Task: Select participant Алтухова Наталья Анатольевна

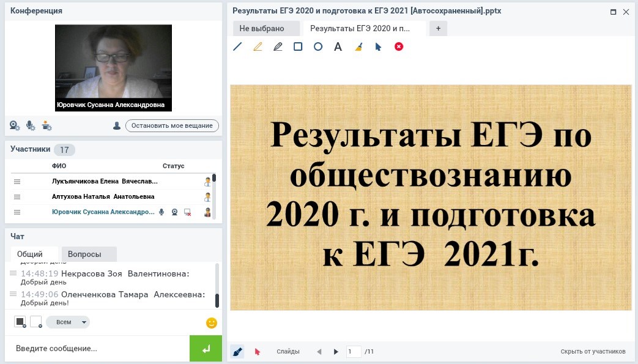Action: (x=103, y=196)
